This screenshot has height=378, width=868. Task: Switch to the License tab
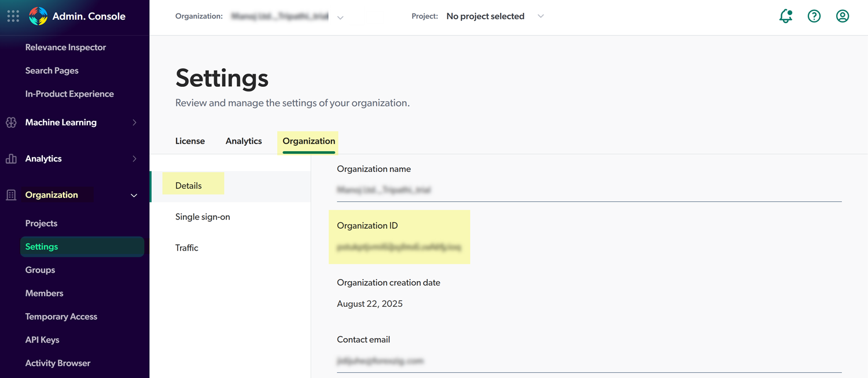coord(190,141)
